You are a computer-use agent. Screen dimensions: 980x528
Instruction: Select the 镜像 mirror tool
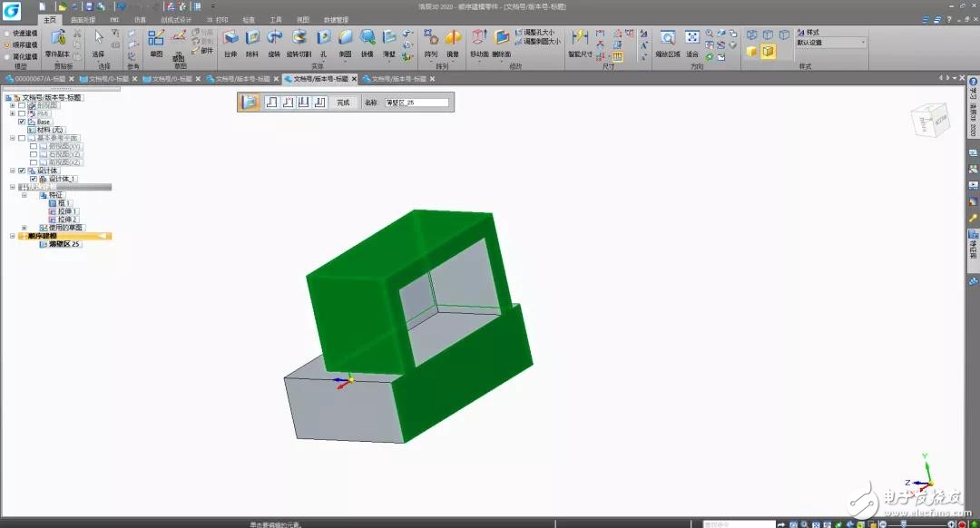tap(453, 44)
